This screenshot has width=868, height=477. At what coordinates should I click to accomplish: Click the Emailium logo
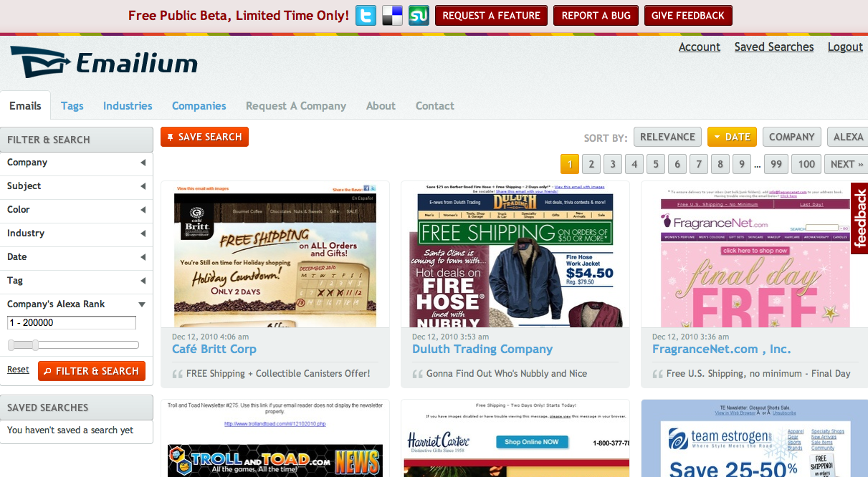click(104, 62)
